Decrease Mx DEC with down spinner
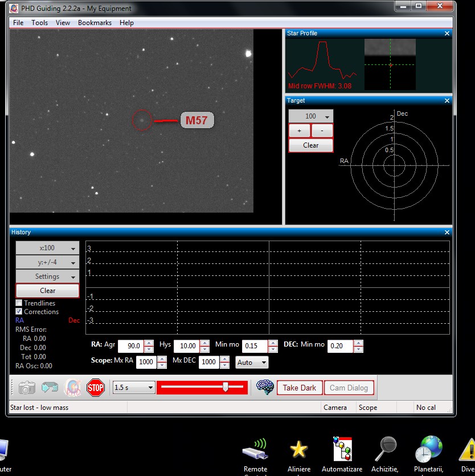The image size is (475, 476). coord(224,365)
